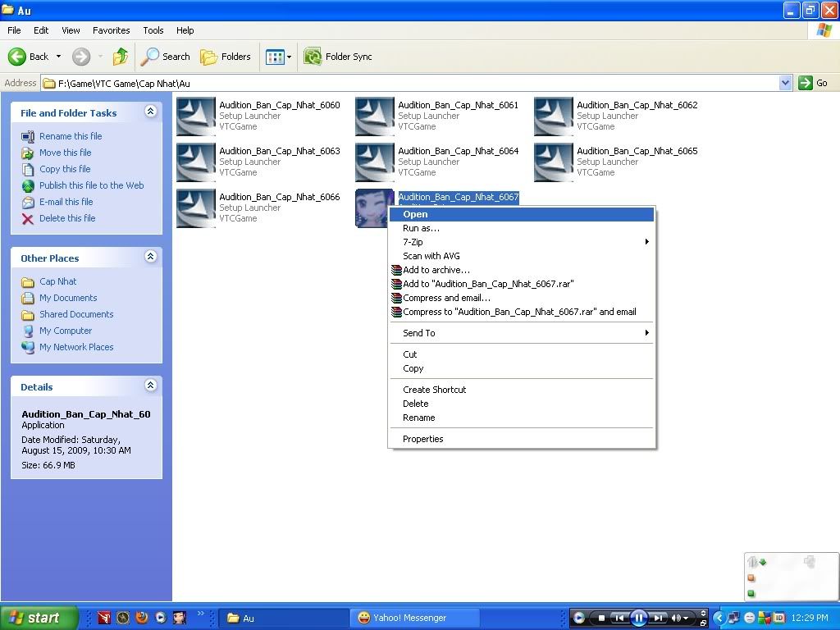Open the Tools menu
This screenshot has width=840, height=630.
tap(153, 30)
